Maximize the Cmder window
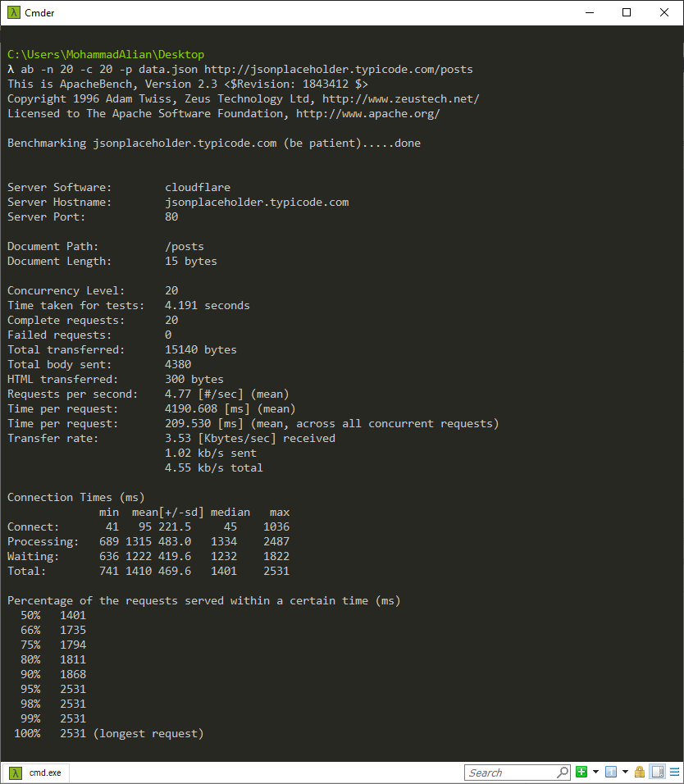 (x=627, y=12)
